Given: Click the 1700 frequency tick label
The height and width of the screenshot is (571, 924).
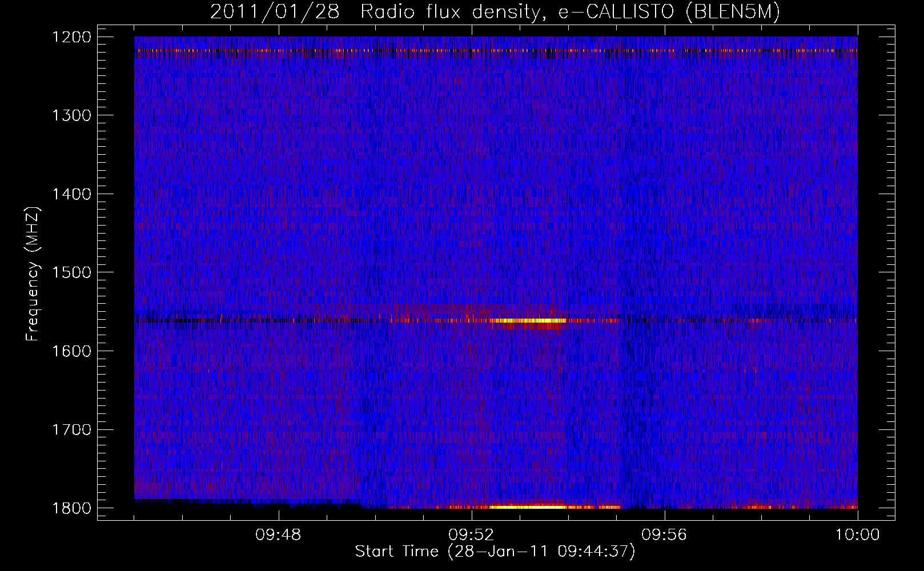Looking at the screenshot, I should (x=72, y=429).
